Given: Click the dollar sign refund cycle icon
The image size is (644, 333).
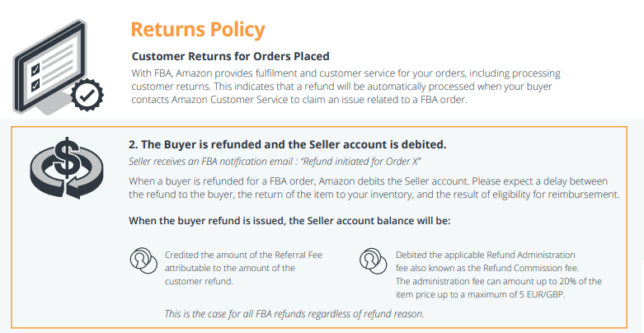Looking at the screenshot, I should tap(67, 168).
